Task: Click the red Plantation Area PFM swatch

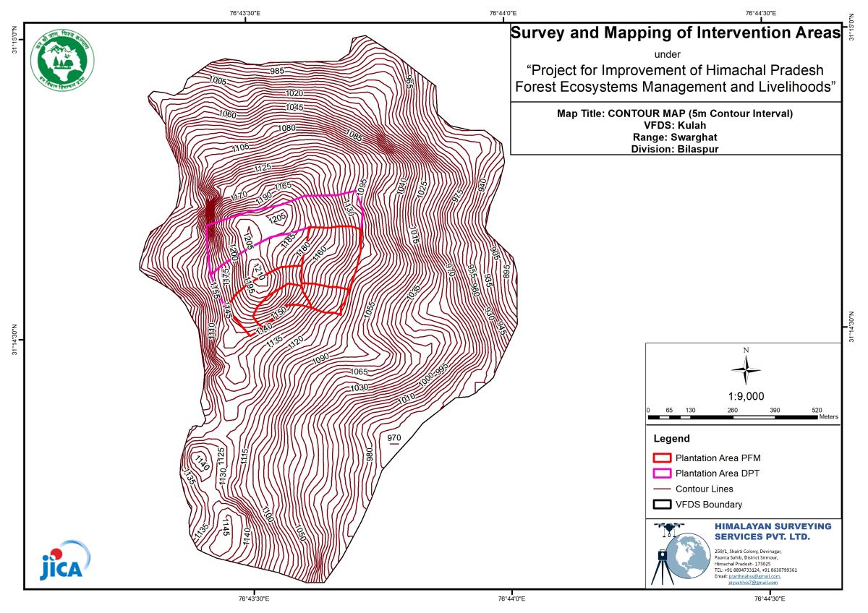Action: (x=661, y=458)
